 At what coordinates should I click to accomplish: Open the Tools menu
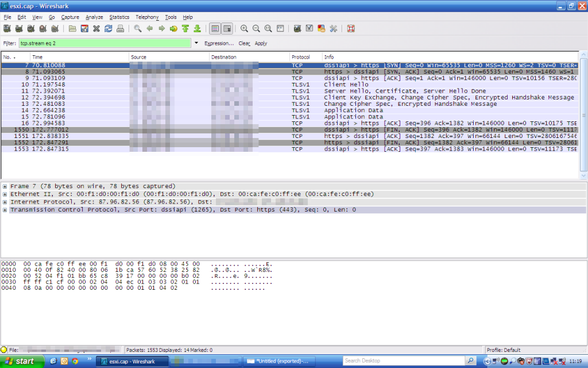point(171,17)
